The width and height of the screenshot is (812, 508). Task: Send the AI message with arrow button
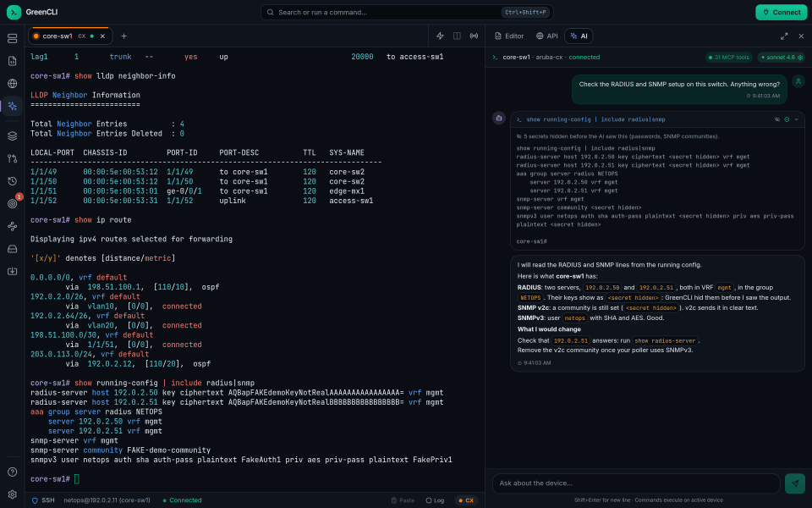pyautogui.click(x=795, y=483)
